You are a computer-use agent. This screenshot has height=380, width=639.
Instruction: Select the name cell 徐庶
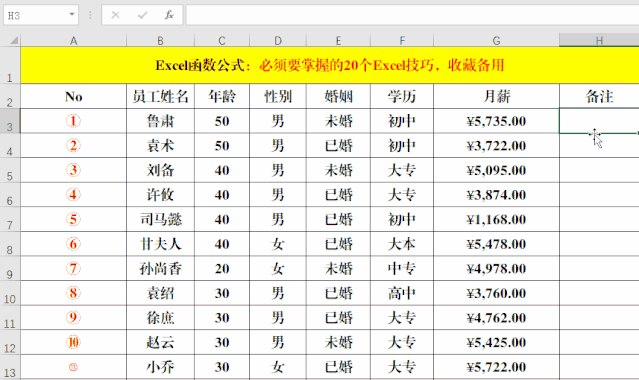161,318
